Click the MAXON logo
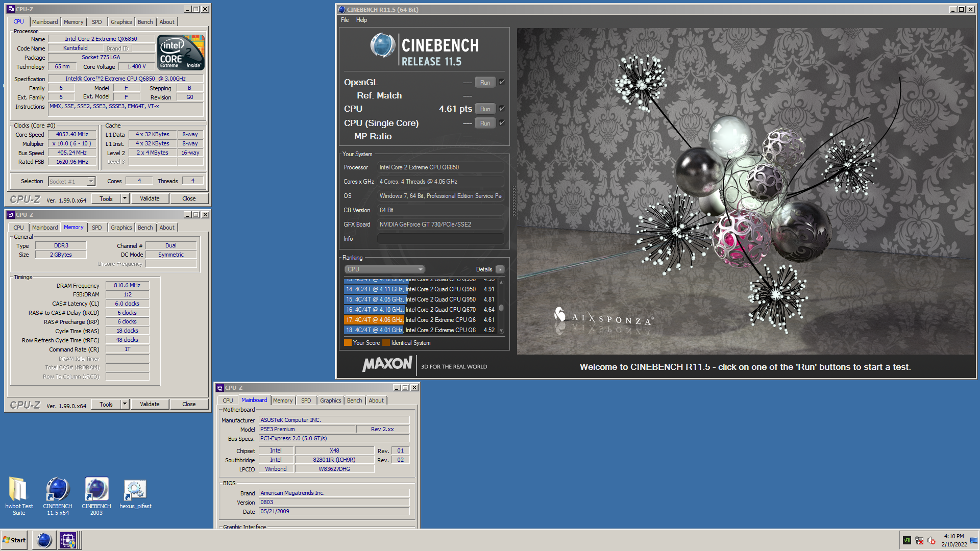This screenshot has height=551, width=980. (x=387, y=364)
